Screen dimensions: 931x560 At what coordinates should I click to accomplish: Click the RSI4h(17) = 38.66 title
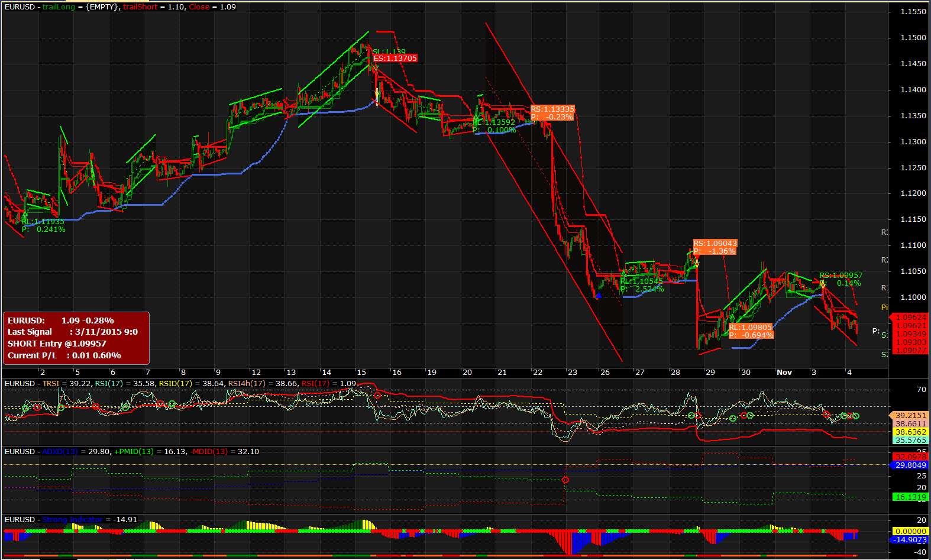tap(263, 384)
